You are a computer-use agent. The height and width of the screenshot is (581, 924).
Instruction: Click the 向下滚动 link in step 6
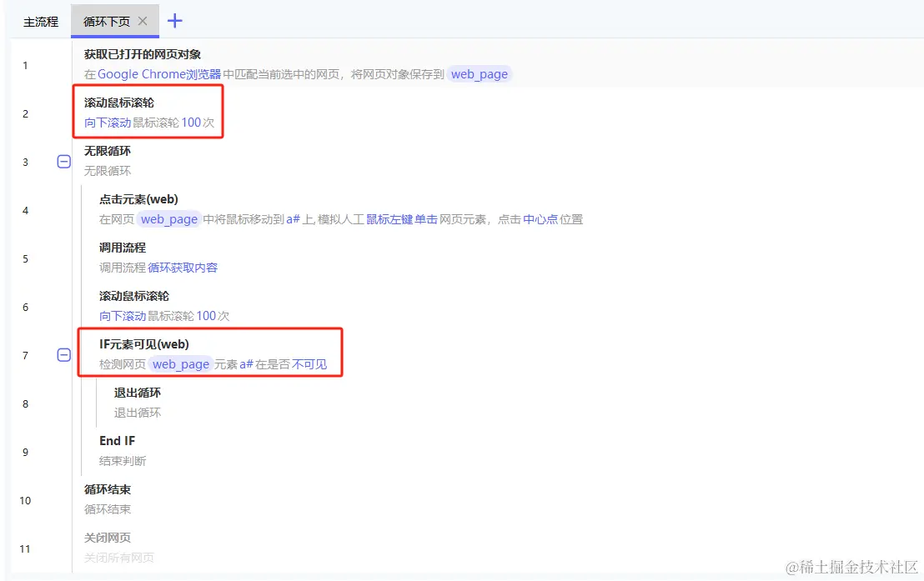pyautogui.click(x=123, y=316)
